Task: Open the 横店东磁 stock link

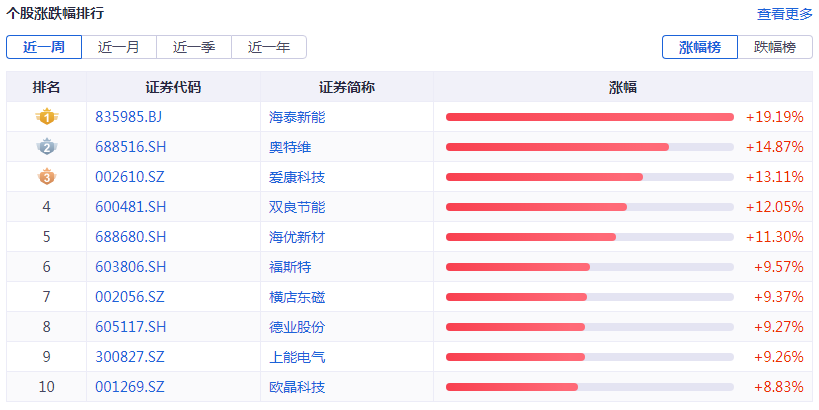Action: click(297, 297)
